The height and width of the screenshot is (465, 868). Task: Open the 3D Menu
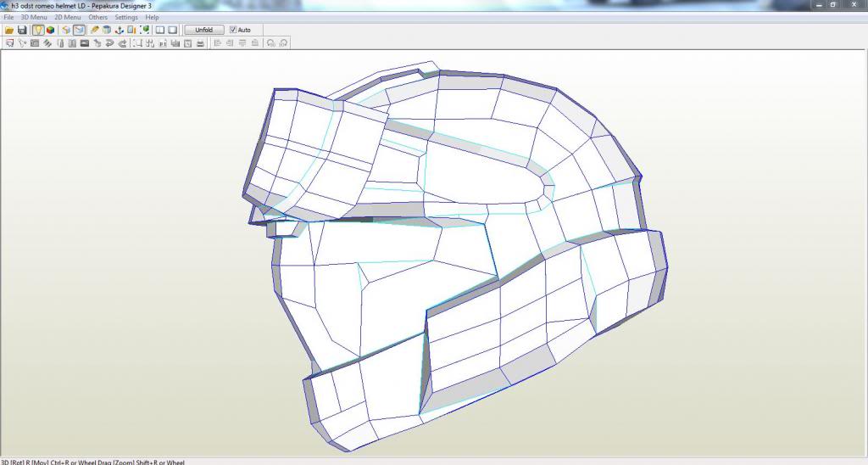(x=34, y=17)
